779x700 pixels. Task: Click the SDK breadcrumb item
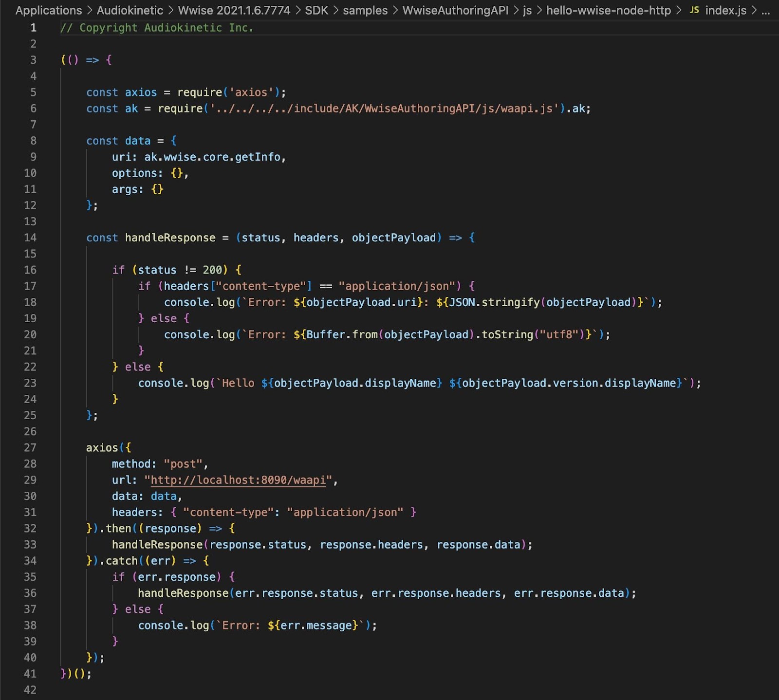click(316, 10)
